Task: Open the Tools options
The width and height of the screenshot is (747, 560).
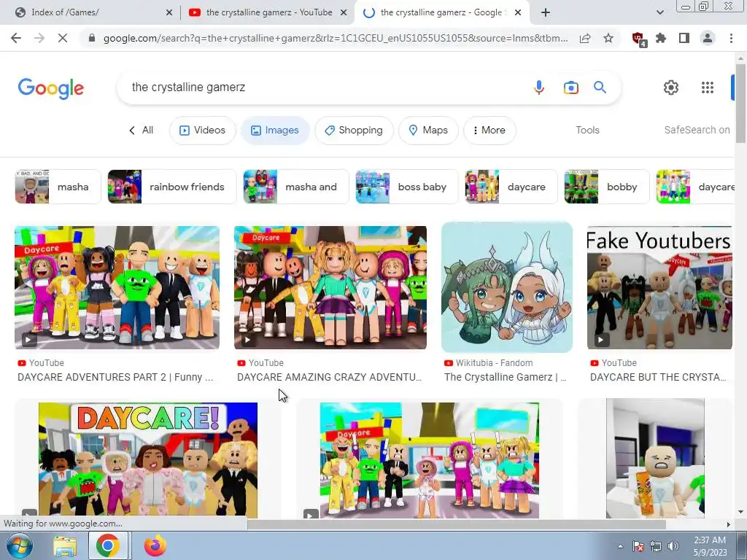Action: pos(587,130)
